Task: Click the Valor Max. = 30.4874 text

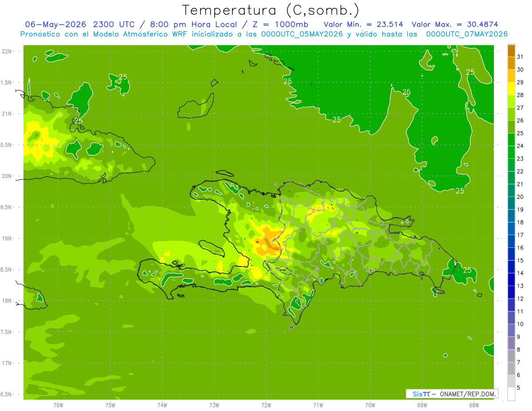Action: point(458,24)
